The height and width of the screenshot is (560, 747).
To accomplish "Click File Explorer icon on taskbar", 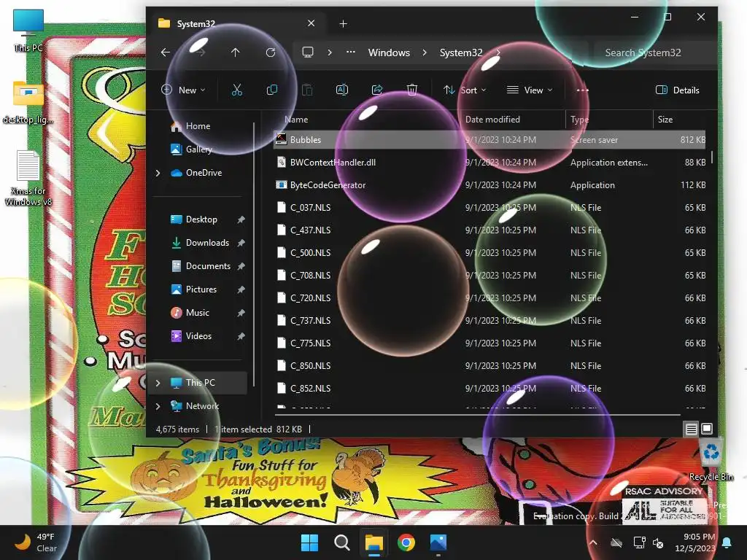I will pos(374,542).
